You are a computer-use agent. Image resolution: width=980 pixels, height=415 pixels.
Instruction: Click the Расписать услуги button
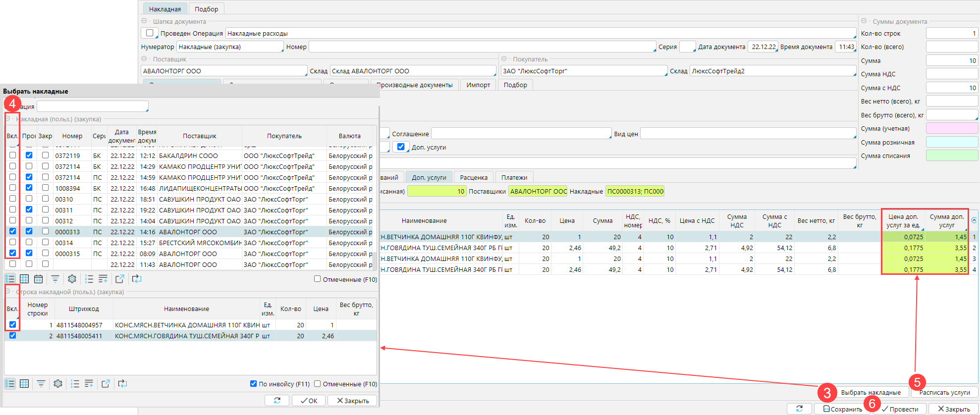(x=944, y=392)
